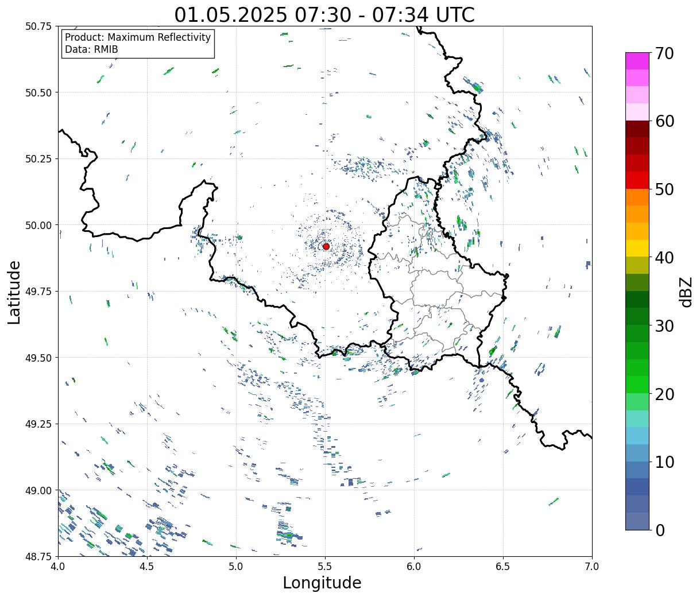This screenshot has height=597, width=700.
Task: Click the red radar location marker
Action: pos(326,246)
